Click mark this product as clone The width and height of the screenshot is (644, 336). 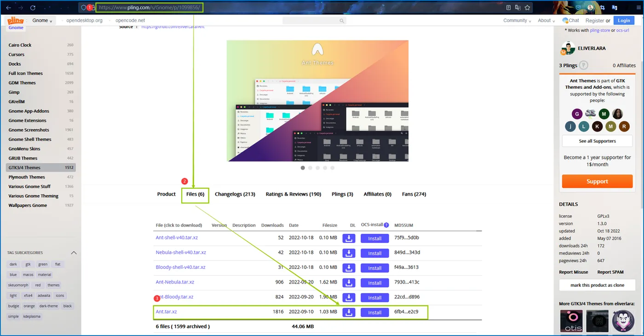[x=597, y=285]
